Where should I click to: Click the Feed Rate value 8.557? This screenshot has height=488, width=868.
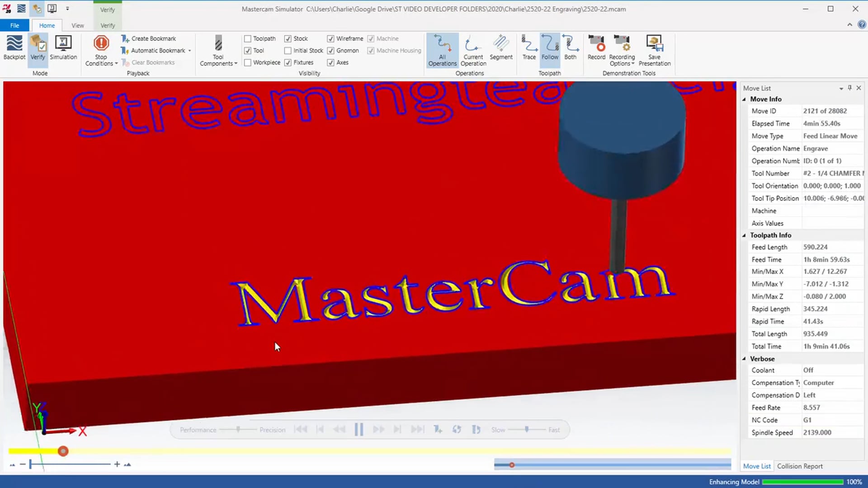click(811, 408)
